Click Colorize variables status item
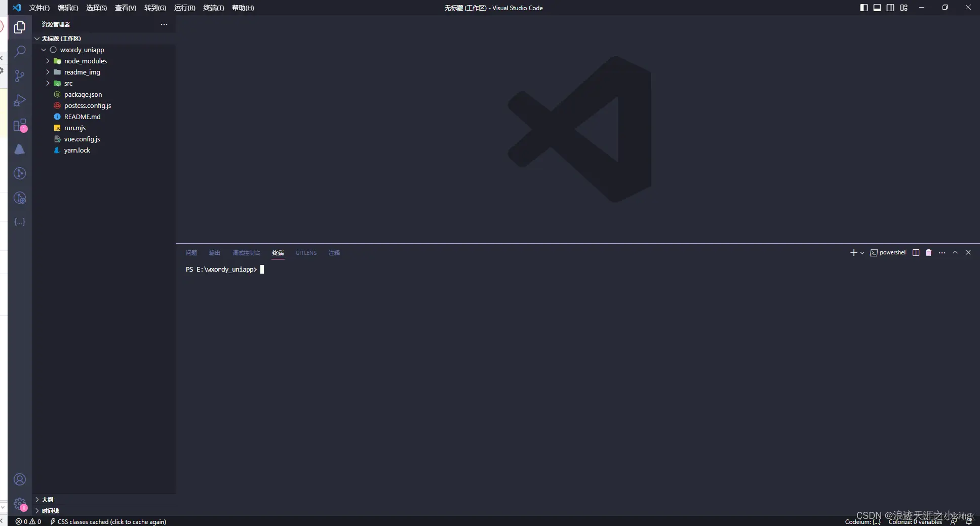The width and height of the screenshot is (980, 526). tap(915, 521)
